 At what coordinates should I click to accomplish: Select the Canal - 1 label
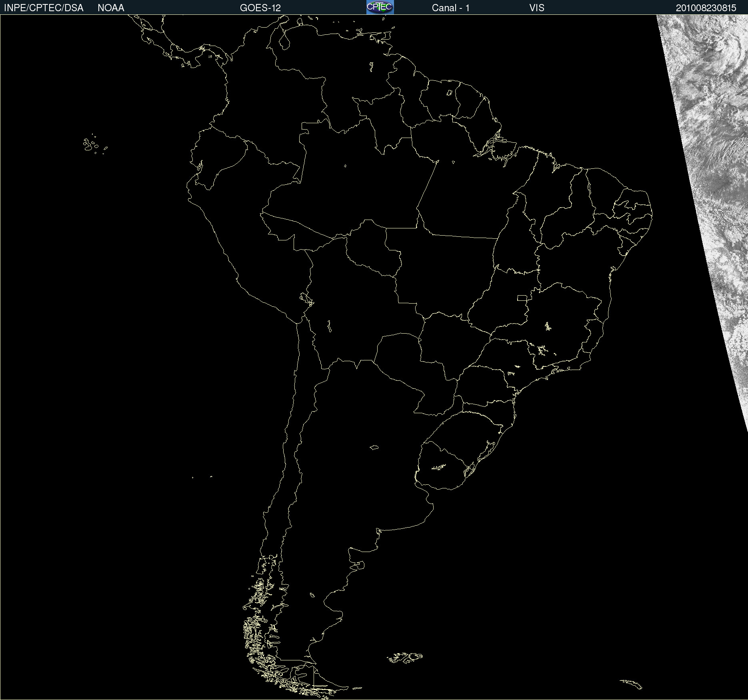click(451, 8)
